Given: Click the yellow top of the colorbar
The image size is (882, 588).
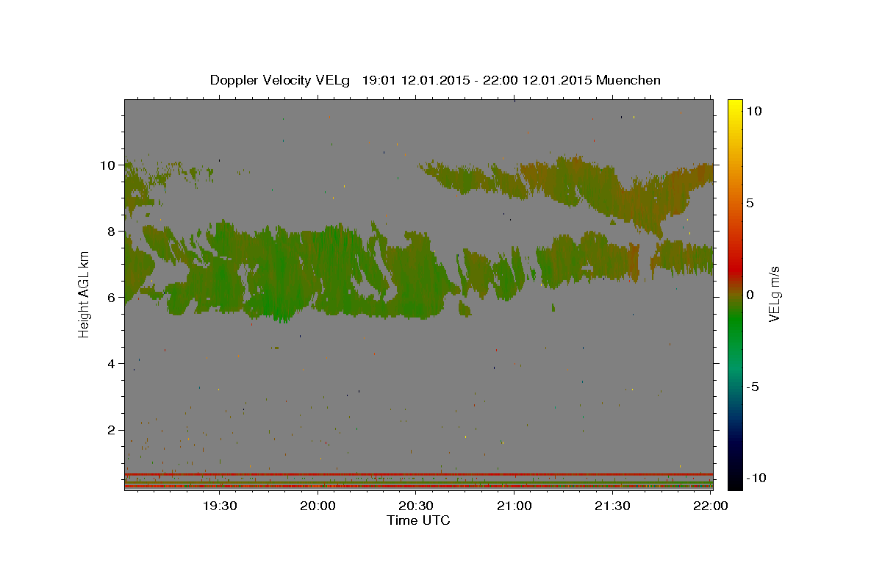Looking at the screenshot, I should [734, 107].
